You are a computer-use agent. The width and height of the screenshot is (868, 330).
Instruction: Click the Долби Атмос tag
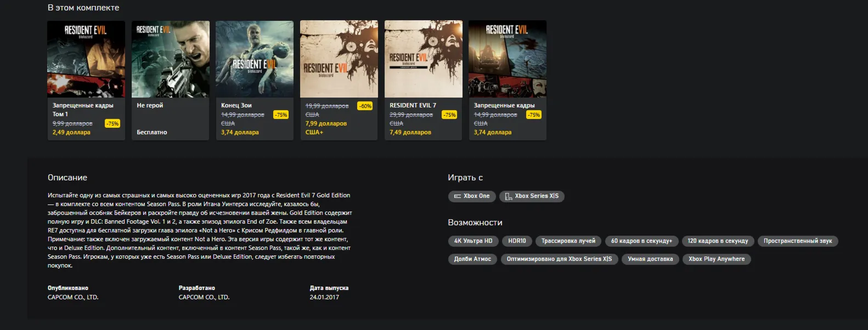pos(472,259)
